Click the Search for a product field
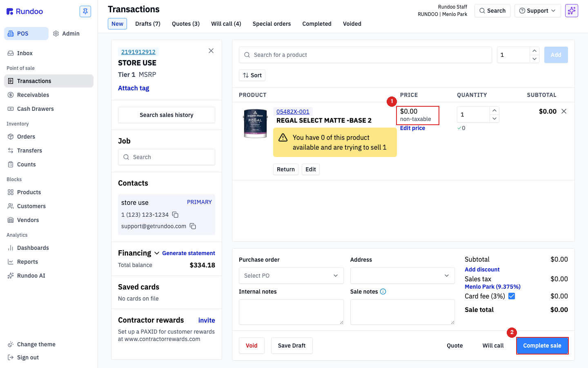 point(365,55)
